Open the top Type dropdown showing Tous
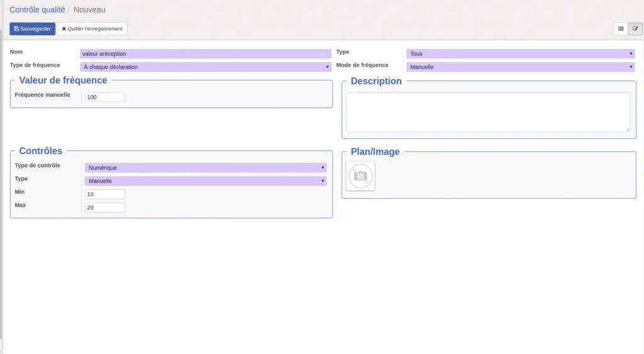644x354 pixels. [520, 54]
